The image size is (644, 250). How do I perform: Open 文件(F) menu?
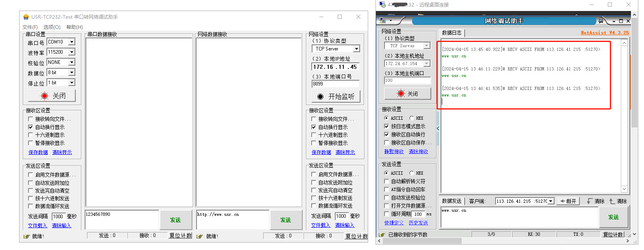tap(30, 27)
